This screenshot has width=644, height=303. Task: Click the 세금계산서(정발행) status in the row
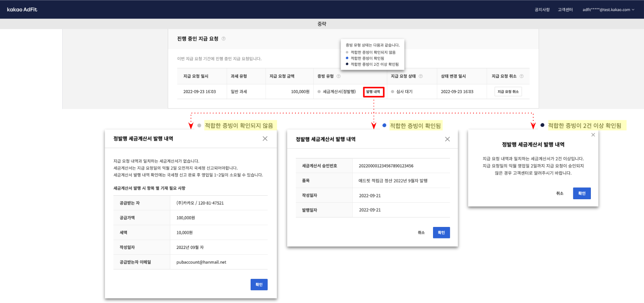click(339, 92)
